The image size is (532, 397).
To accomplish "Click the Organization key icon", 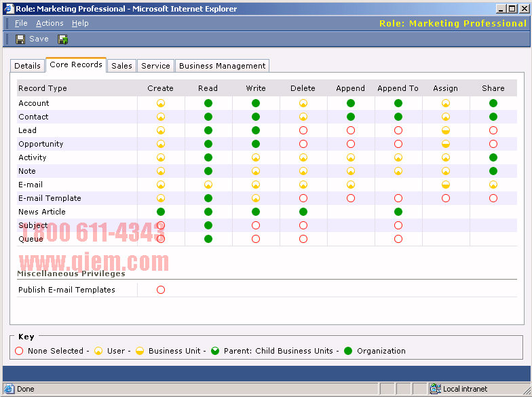I will click(348, 351).
